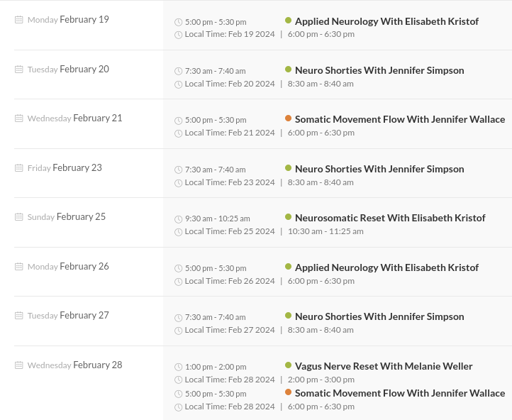Click orange dot before February 21 Somatic Movement Flow
This screenshot has width=512, height=420.
pos(288,118)
